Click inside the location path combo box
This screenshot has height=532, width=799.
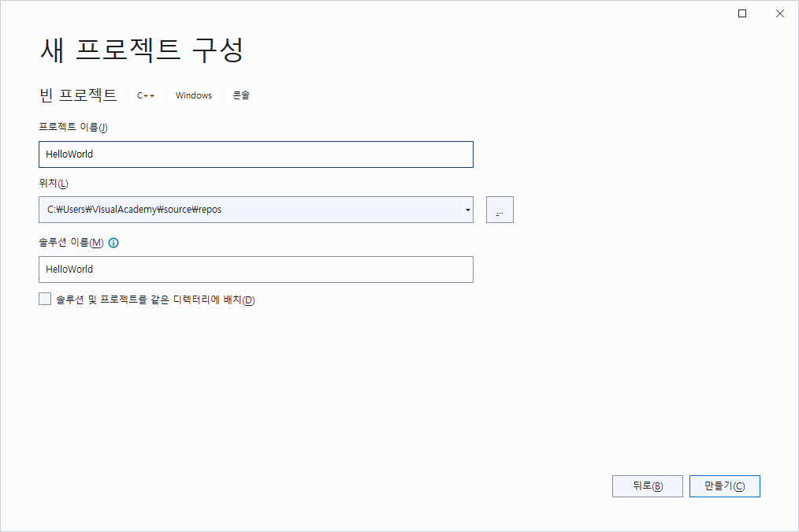(236, 210)
